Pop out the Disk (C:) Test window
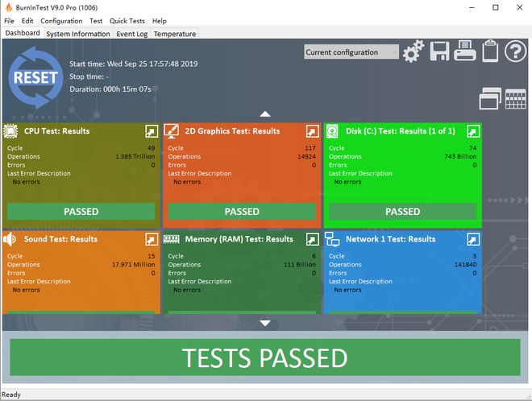Image resolution: width=532 pixels, height=401 pixels. coord(473,131)
